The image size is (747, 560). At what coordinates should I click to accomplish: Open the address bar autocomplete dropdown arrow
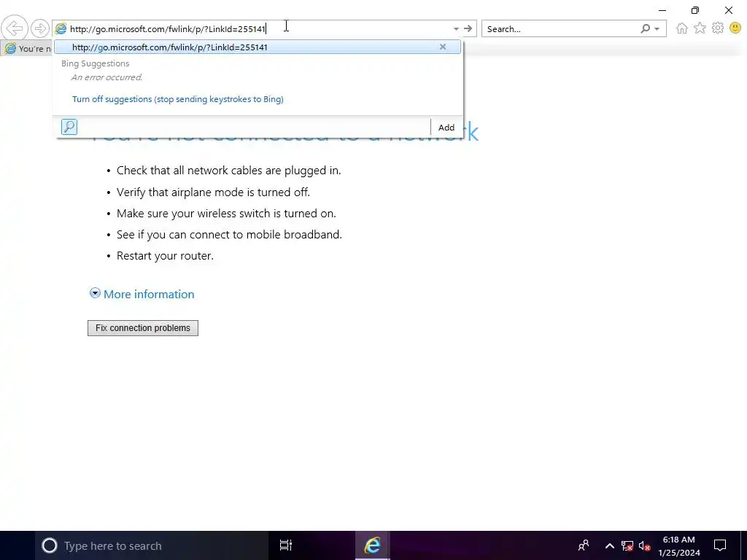456,29
